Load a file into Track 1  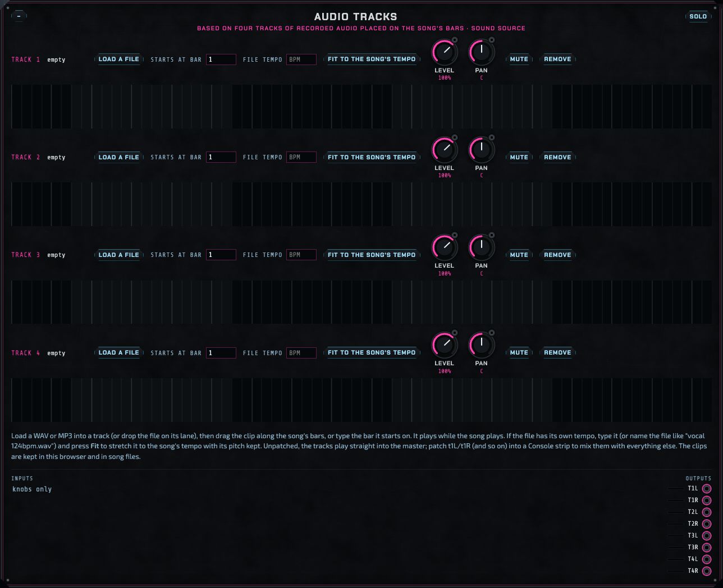coord(118,59)
